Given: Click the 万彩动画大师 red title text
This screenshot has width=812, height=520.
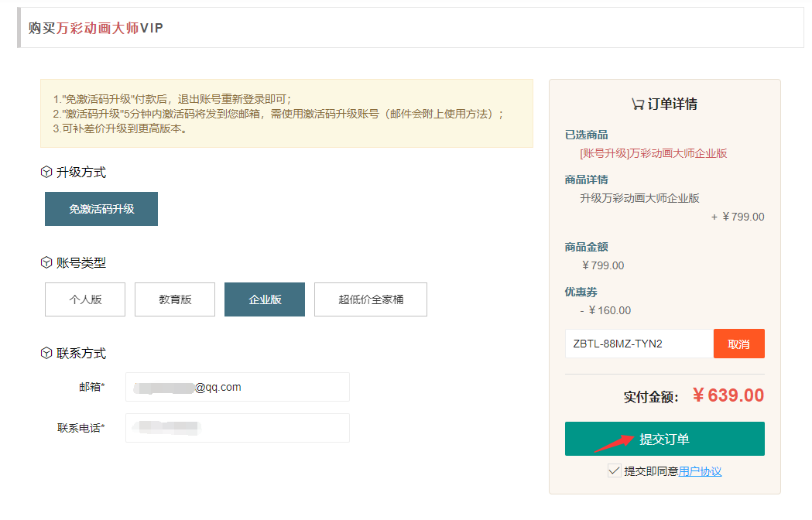Looking at the screenshot, I should click(98, 28).
